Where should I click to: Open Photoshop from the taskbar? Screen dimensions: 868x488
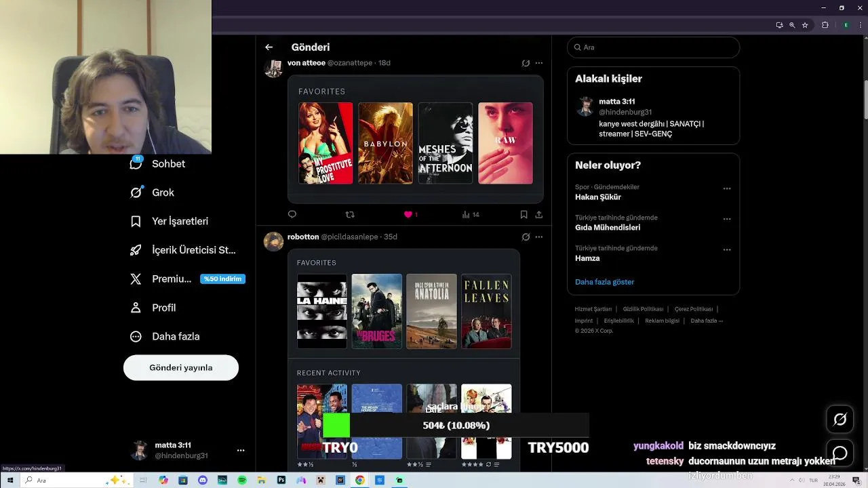[281, 480]
